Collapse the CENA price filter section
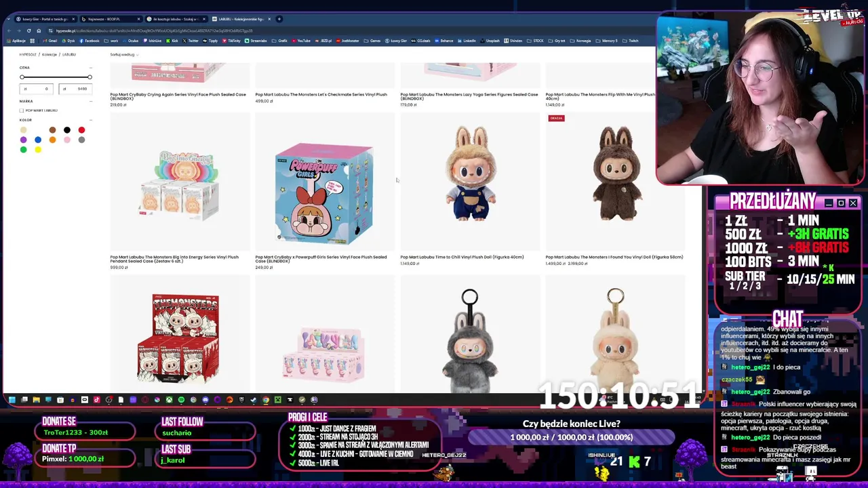The height and width of the screenshot is (488, 868). (x=90, y=68)
